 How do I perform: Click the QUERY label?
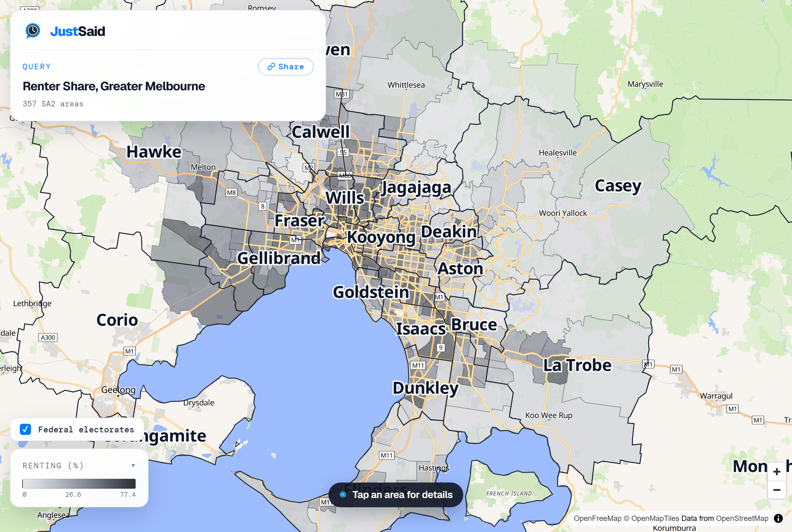[37, 67]
